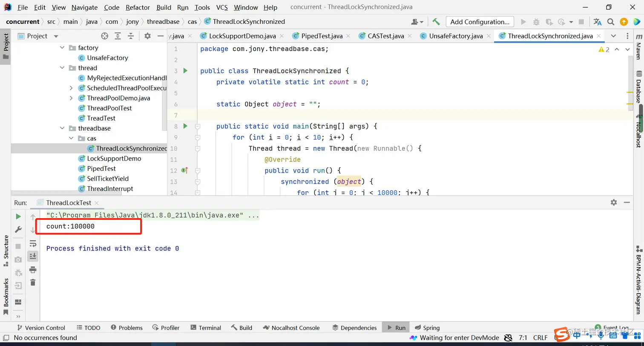Toggle the Bookmarks tool window
This screenshot has width=644, height=346.
6,297
